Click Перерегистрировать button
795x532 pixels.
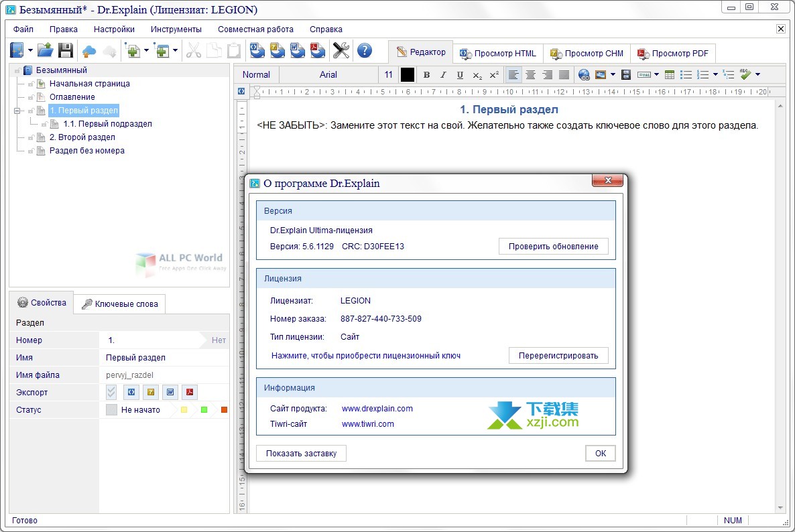pos(558,356)
